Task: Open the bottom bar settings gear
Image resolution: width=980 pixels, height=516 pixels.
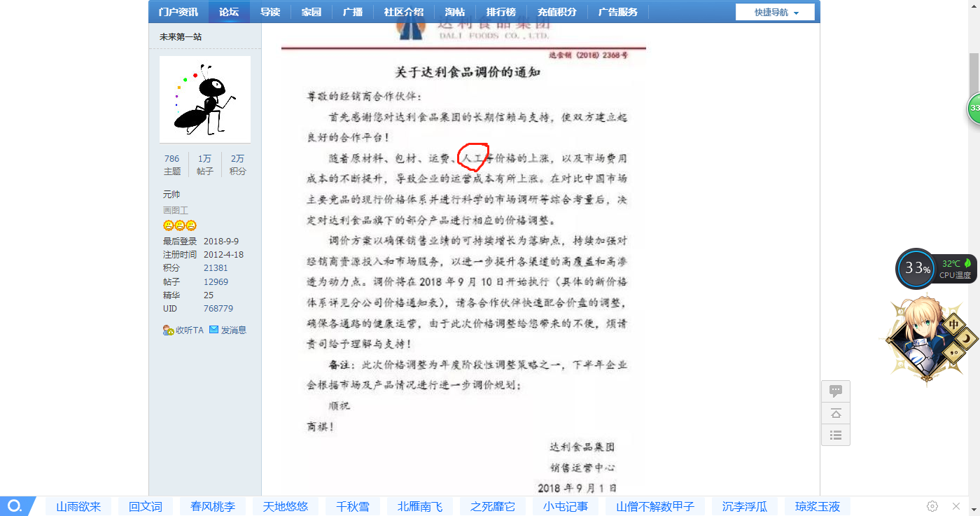Action: (x=932, y=506)
